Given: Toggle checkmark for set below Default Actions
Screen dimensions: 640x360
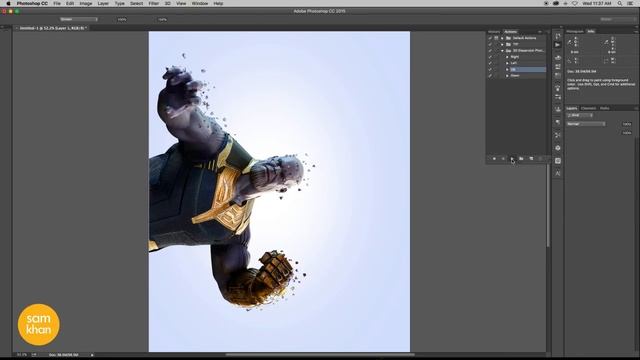Looking at the screenshot, I should coord(490,44).
